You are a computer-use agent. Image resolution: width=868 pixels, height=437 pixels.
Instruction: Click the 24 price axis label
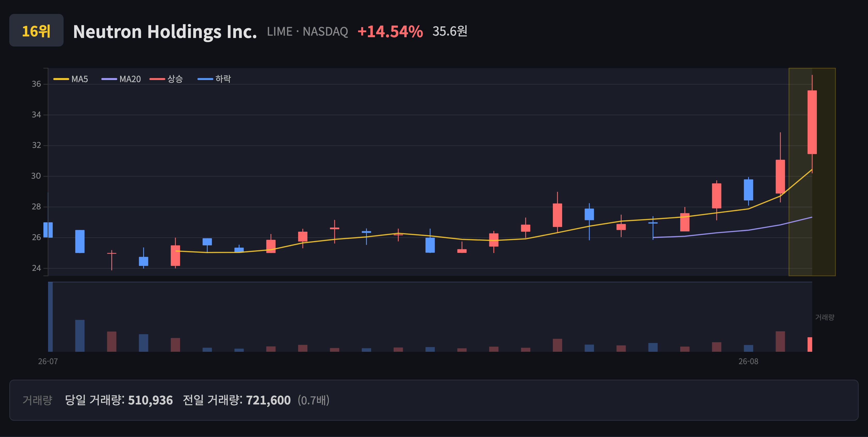point(36,268)
